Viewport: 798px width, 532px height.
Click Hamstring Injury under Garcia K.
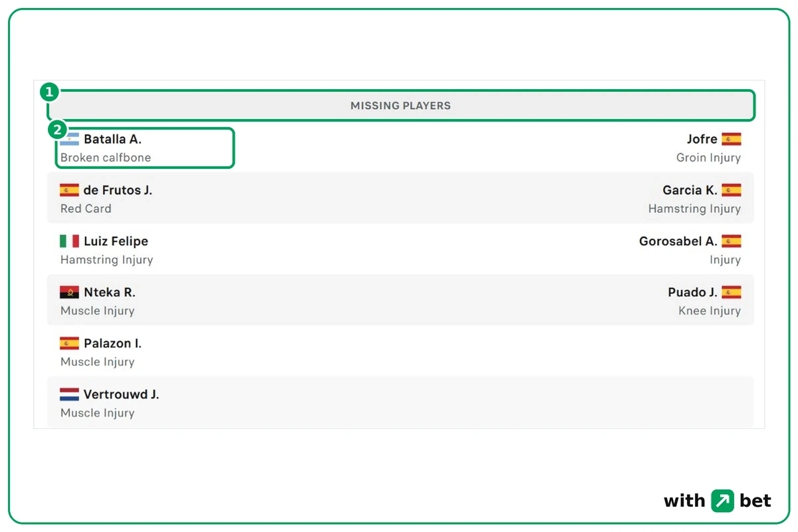pos(694,209)
